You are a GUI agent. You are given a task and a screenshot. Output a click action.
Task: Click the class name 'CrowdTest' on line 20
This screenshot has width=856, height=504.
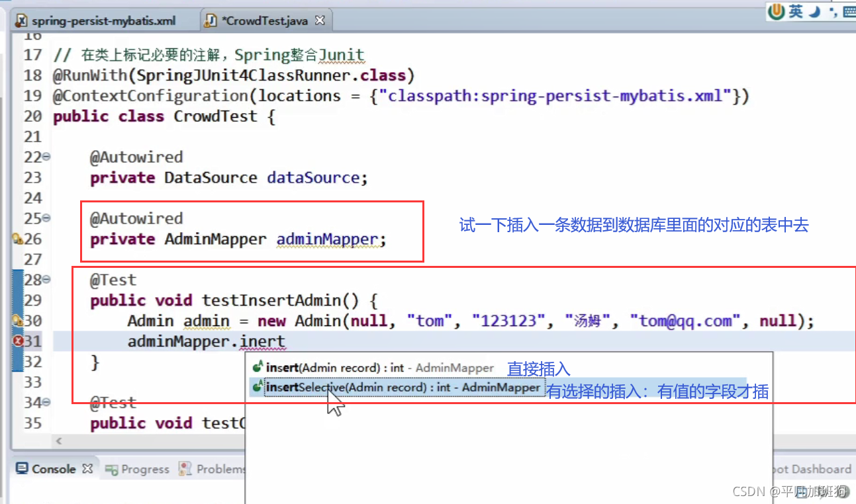tap(216, 116)
